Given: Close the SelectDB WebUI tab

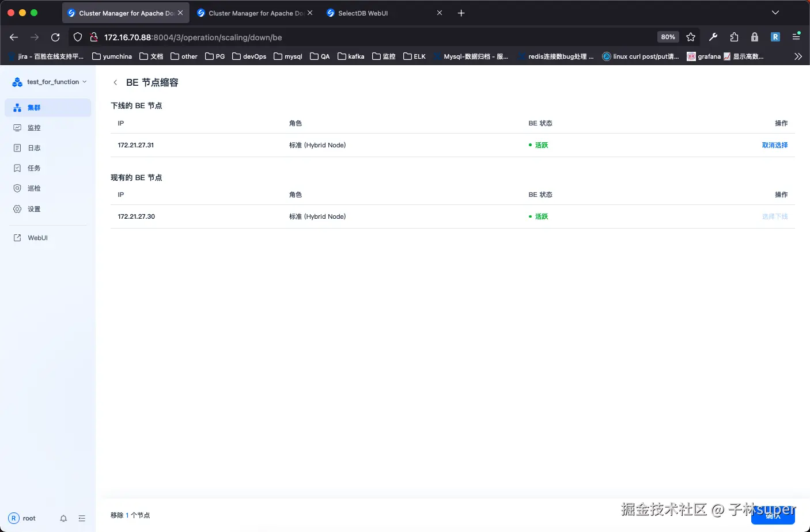Looking at the screenshot, I should (440, 13).
